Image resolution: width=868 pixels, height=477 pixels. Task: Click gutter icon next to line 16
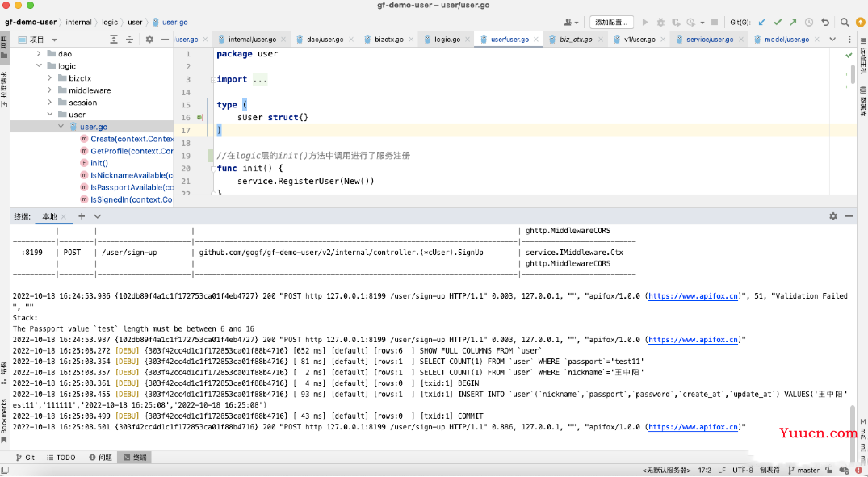pyautogui.click(x=200, y=117)
